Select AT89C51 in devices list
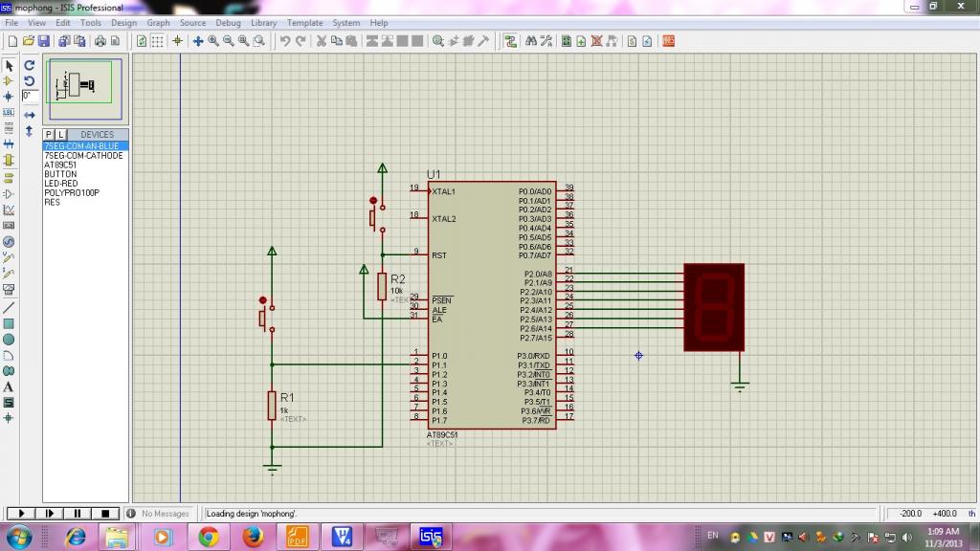This screenshot has width=980, height=551. [x=60, y=165]
